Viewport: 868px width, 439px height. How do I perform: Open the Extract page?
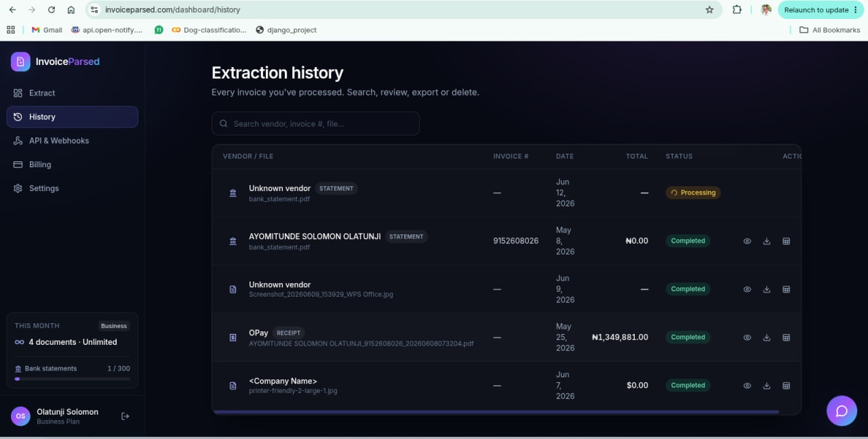[72, 93]
